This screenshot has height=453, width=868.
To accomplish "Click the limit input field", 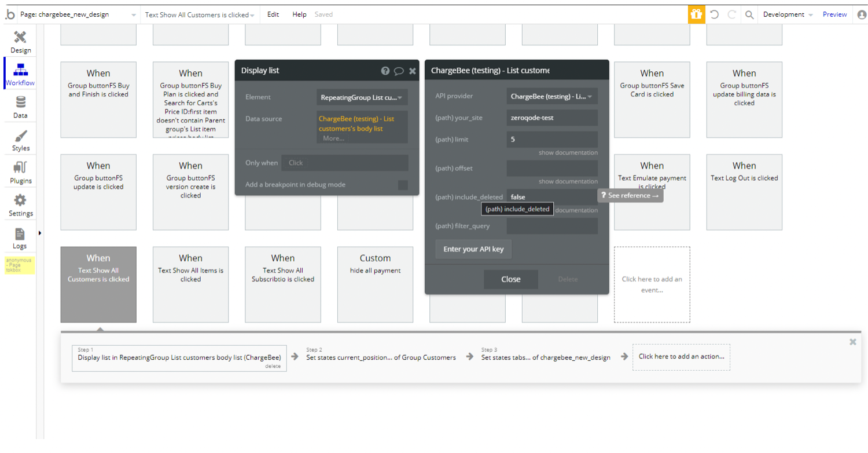I will point(552,139).
